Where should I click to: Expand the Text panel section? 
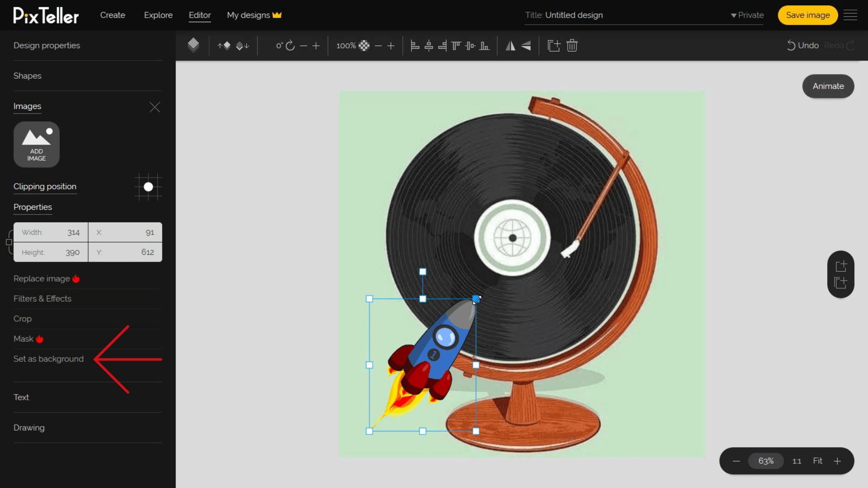pos(21,397)
